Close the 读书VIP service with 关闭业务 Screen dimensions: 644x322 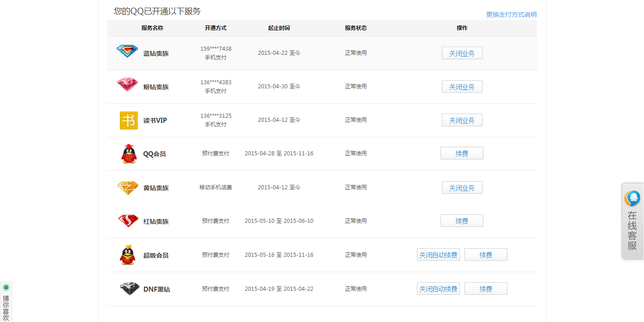(x=462, y=120)
